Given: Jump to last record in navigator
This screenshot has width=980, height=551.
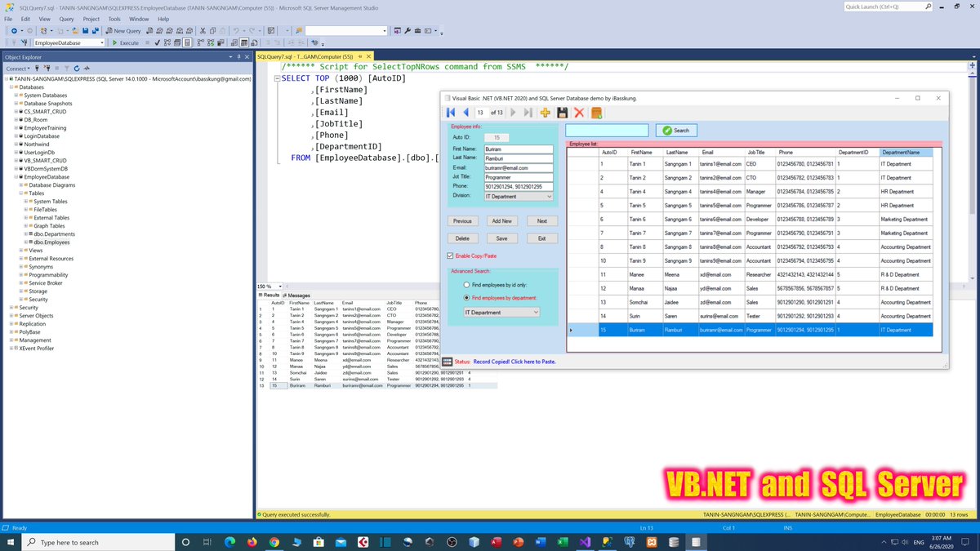Looking at the screenshot, I should pyautogui.click(x=528, y=113).
